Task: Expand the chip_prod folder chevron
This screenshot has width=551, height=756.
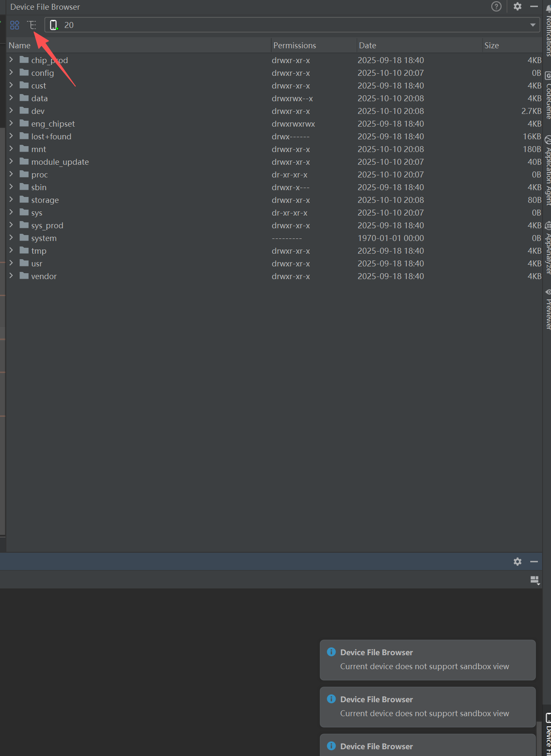Action: [x=11, y=60]
